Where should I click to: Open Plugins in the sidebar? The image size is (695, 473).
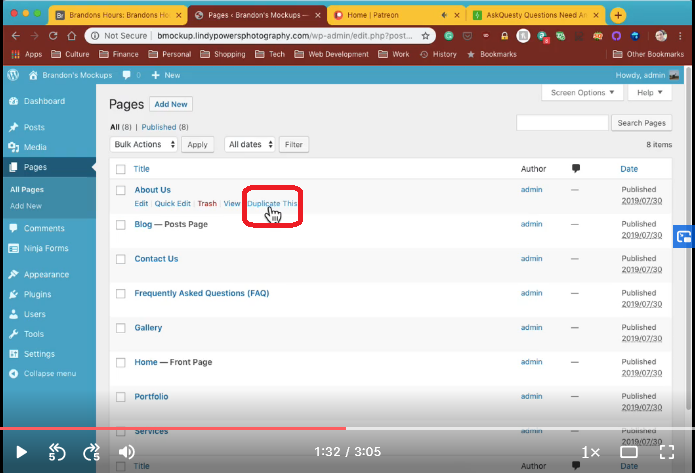pos(37,294)
